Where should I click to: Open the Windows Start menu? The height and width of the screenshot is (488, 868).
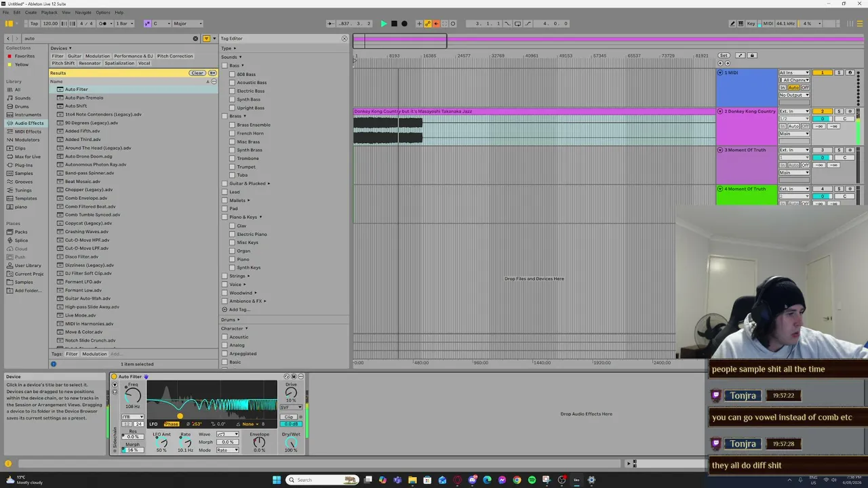coord(277,480)
